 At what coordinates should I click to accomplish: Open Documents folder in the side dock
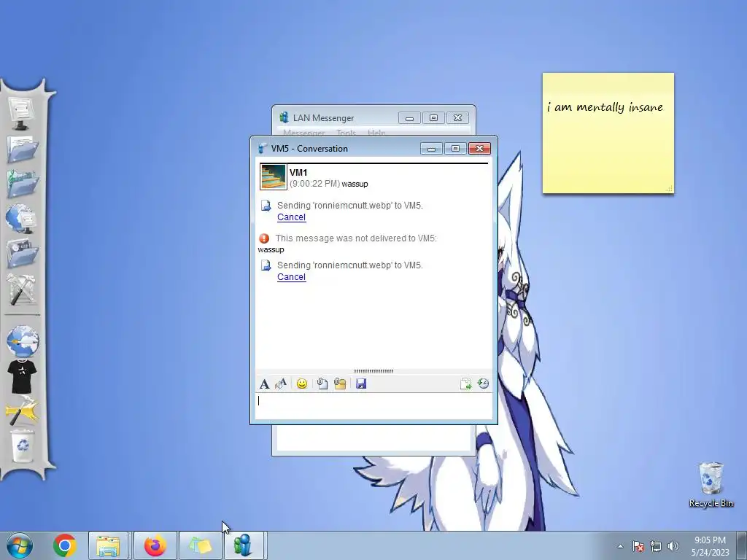22,149
